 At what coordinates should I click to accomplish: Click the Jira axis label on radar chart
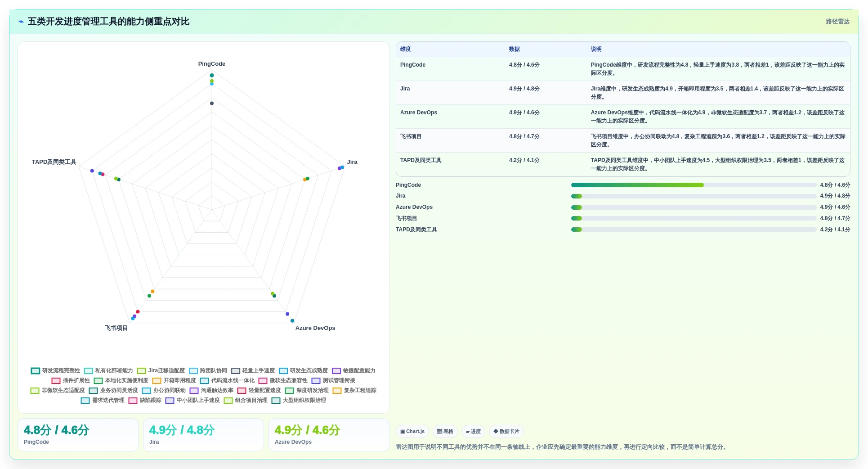point(352,162)
